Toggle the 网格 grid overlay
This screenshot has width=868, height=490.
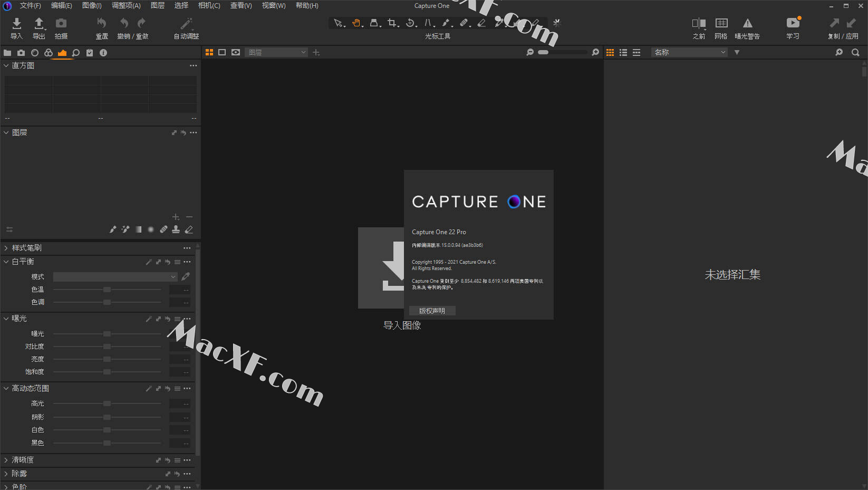(x=721, y=23)
